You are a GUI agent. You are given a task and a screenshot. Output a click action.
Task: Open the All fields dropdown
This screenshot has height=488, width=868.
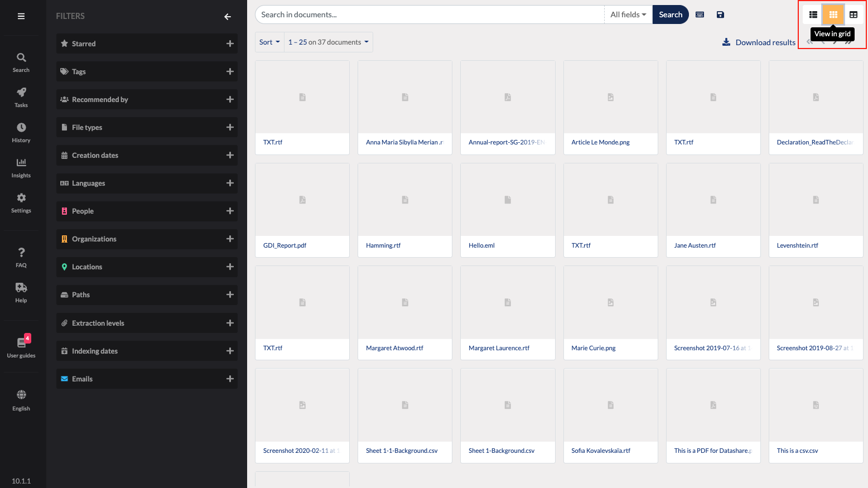tap(628, 15)
